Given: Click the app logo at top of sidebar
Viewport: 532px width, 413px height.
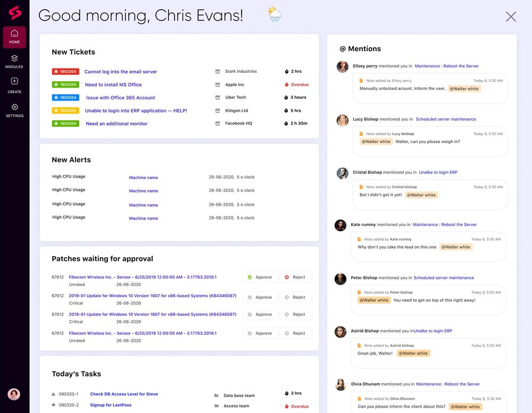Looking at the screenshot, I should (x=14, y=13).
